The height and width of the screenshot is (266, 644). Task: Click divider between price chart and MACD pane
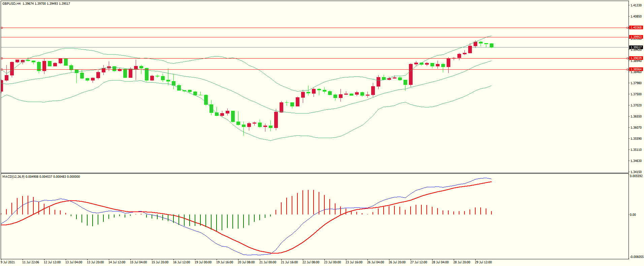pos(315,173)
